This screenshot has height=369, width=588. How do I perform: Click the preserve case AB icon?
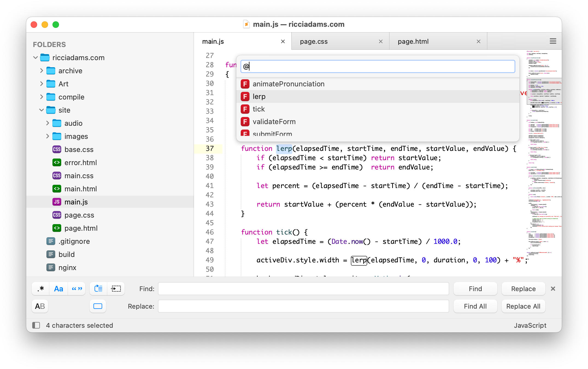pos(40,306)
